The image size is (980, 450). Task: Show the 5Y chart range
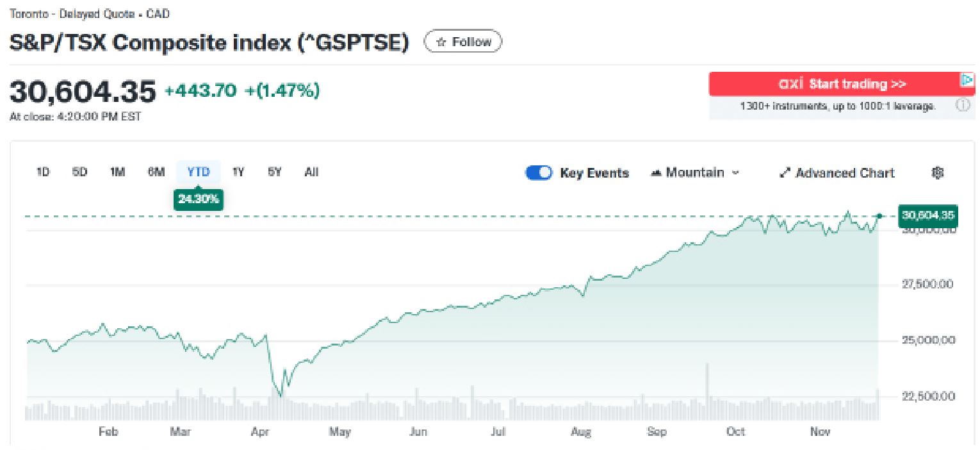coord(274,172)
